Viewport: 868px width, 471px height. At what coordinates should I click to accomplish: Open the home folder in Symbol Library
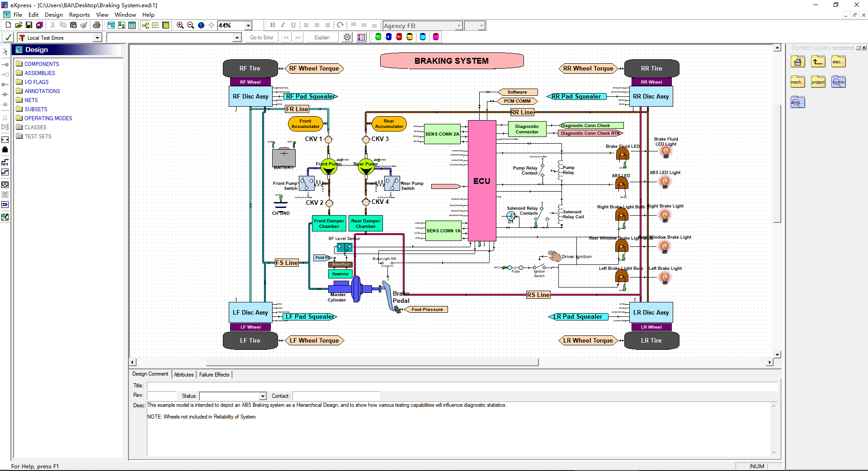pyautogui.click(x=798, y=62)
